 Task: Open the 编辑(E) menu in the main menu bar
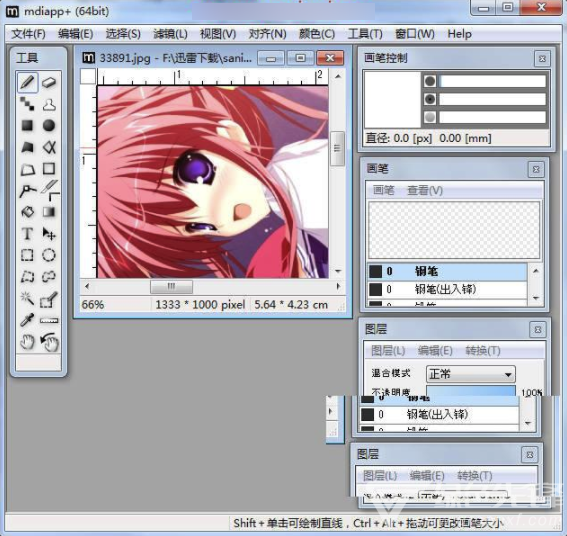click(x=76, y=34)
